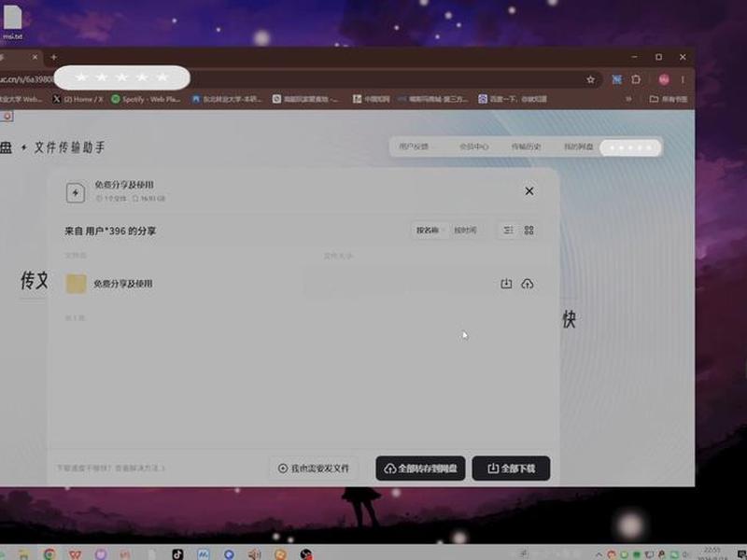The height and width of the screenshot is (560, 747).
Task: Open the slow-download help link at the bottom left
Action: point(110,469)
